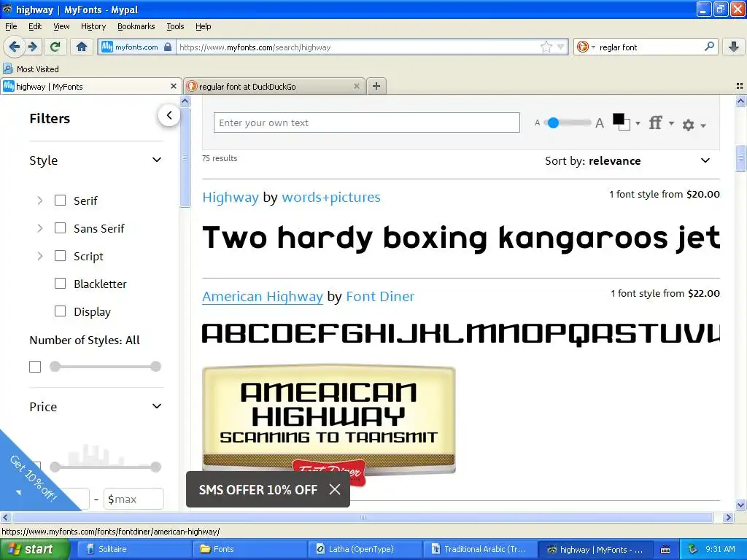Go forward with the forward arrow
Viewport: 747px width, 560px height.
[x=33, y=47]
